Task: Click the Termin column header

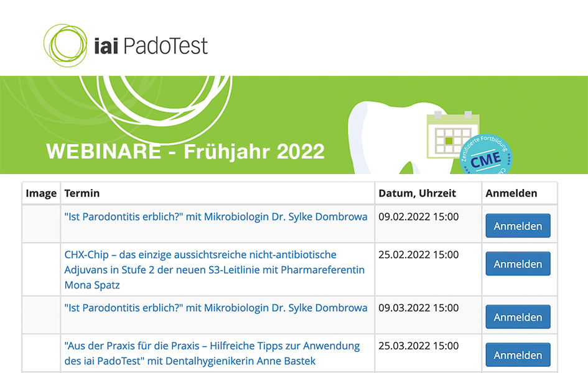Action: point(82,193)
